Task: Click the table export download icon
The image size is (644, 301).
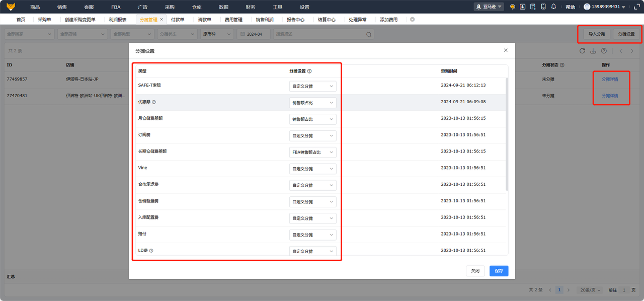Action: coord(593,51)
